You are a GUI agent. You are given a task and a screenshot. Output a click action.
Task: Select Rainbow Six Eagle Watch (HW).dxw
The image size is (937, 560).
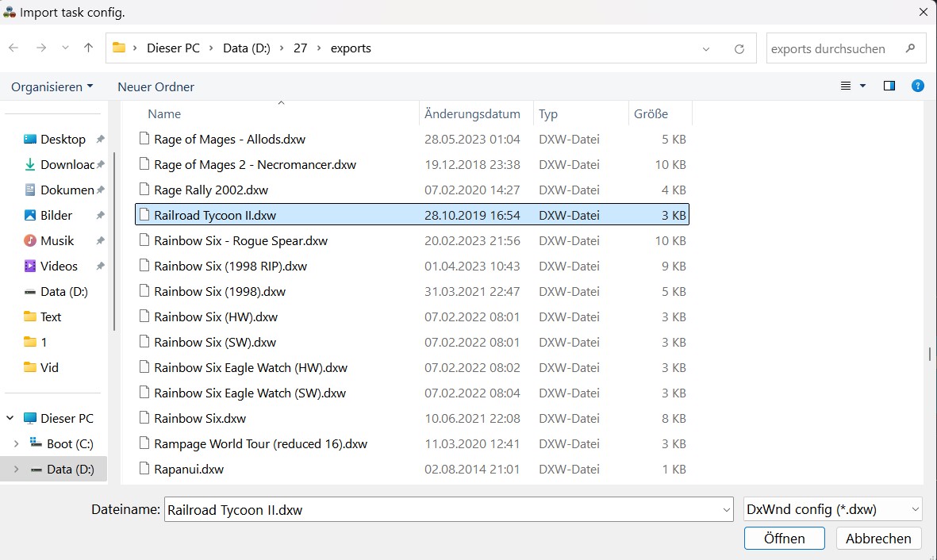coord(412,367)
